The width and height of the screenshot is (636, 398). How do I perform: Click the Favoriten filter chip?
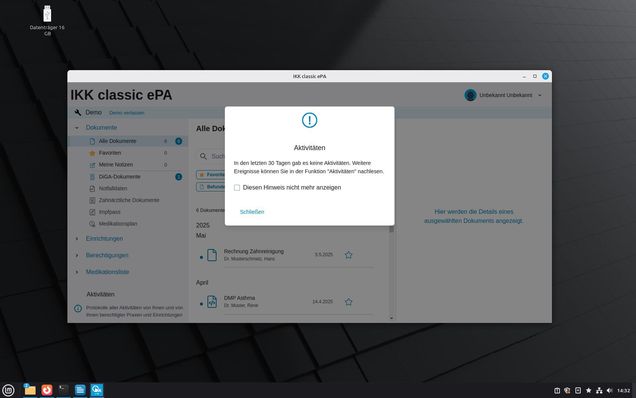(x=211, y=174)
